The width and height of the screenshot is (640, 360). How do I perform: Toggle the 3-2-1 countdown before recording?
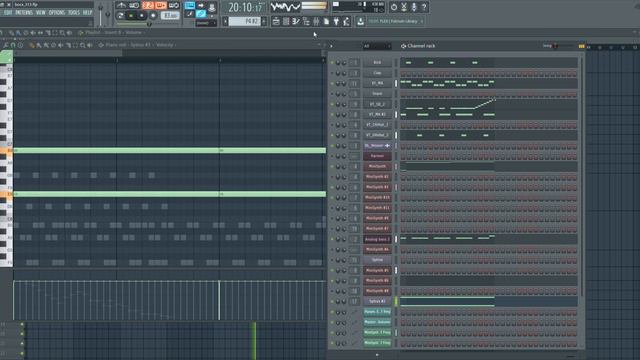148,5
